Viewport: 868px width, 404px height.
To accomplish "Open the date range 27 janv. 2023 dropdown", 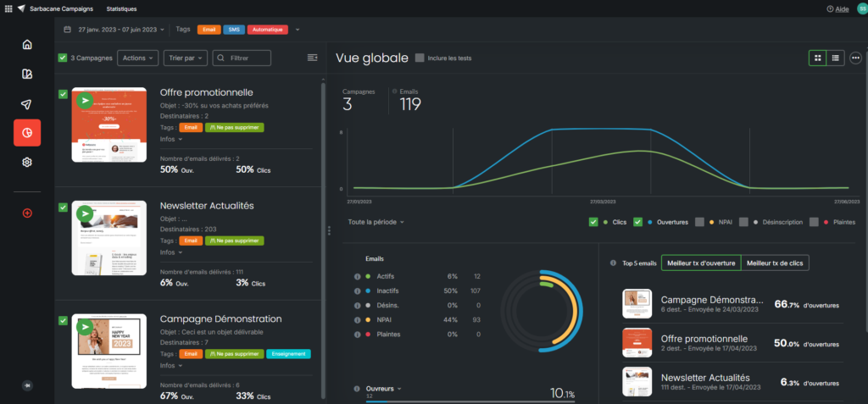I will pos(121,30).
